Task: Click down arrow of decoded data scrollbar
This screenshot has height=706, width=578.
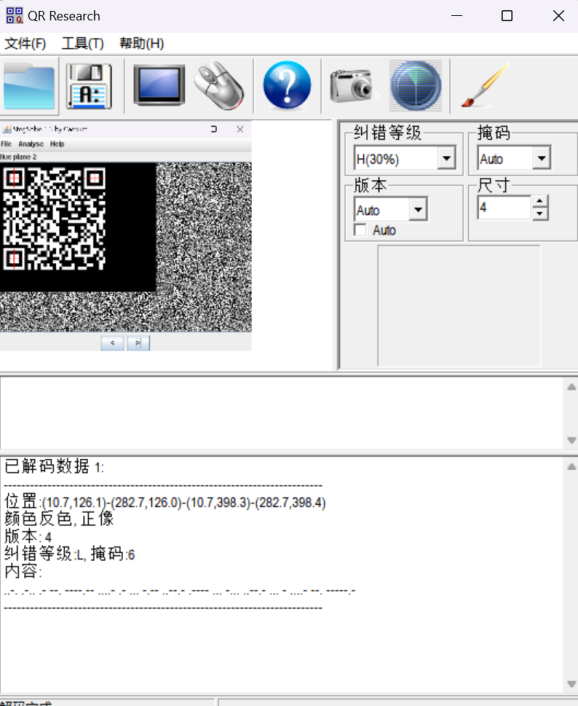Action: [x=572, y=683]
